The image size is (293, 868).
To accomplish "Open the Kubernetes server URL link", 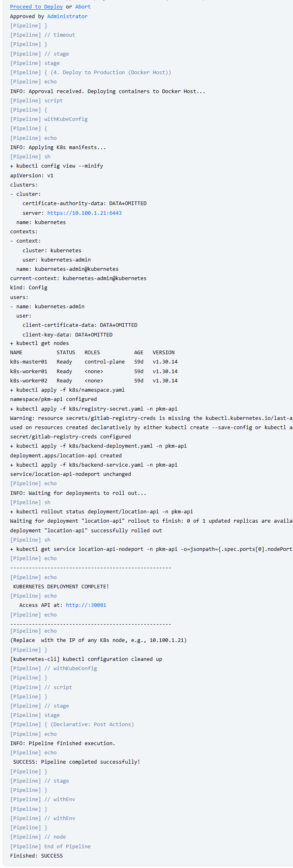I will pyautogui.click(x=85, y=213).
